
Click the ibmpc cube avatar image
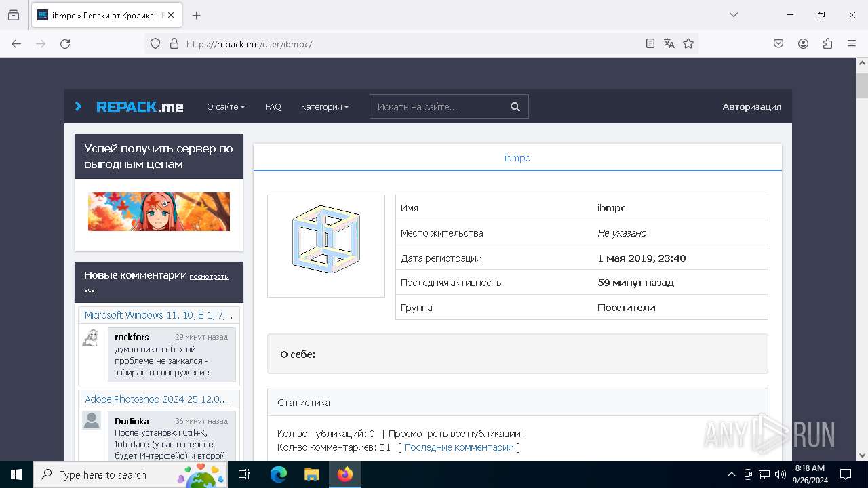[x=325, y=240]
